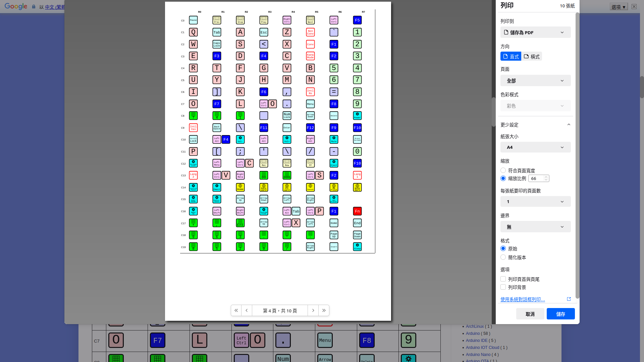Collapse the 更少設定 settings section
Screen dimensions: 644x362
coord(536,125)
